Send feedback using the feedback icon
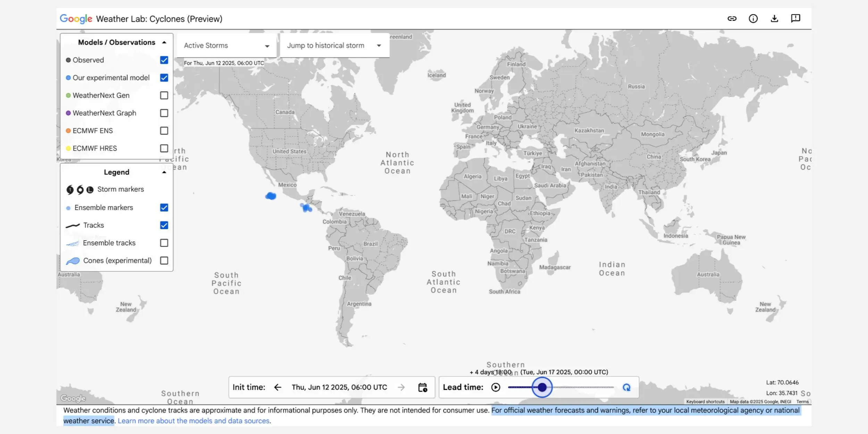 tap(795, 18)
